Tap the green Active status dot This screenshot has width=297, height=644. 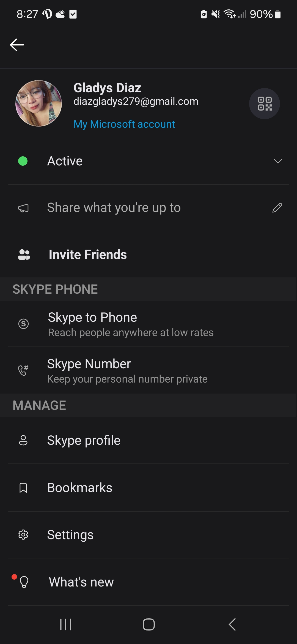(23, 161)
